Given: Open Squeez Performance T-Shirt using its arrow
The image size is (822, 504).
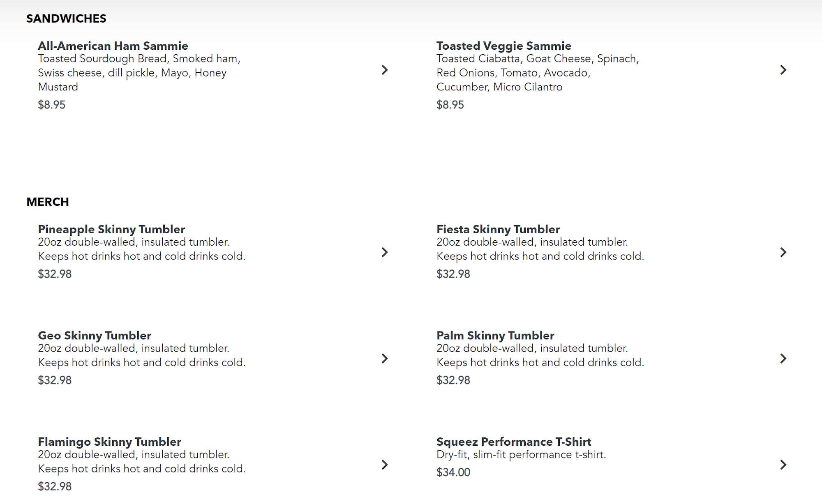Looking at the screenshot, I should click(783, 465).
